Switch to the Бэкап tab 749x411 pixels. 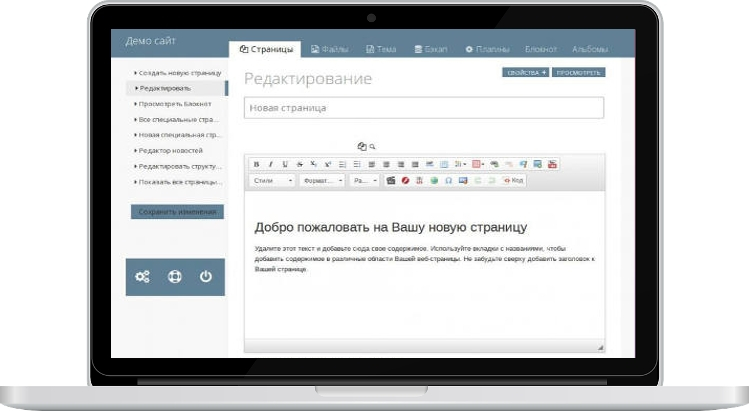point(431,49)
